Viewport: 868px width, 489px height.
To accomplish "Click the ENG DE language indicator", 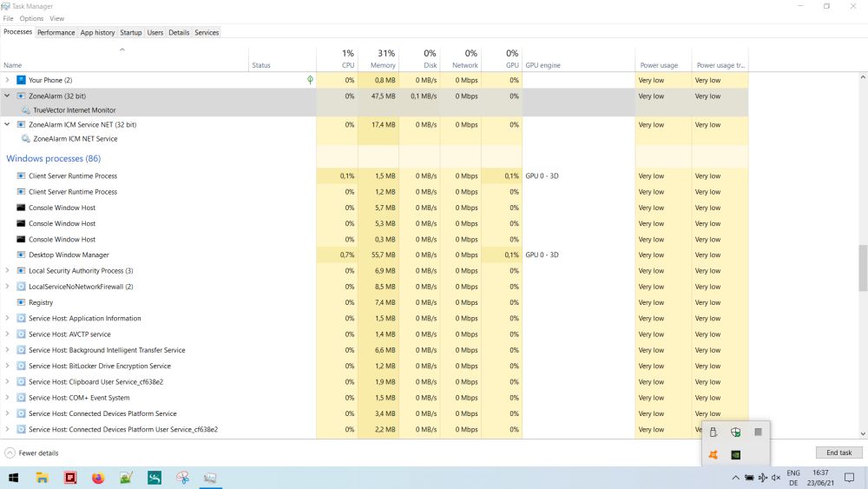I will [793, 478].
